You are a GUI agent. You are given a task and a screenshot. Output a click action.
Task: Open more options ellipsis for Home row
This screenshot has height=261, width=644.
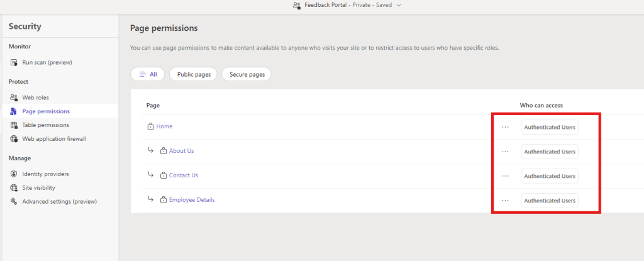(505, 127)
